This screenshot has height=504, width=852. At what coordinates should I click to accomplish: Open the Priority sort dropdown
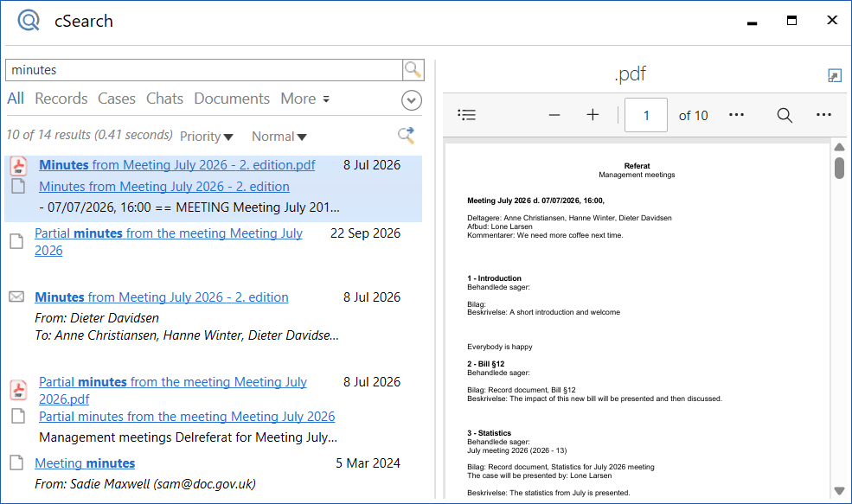206,137
